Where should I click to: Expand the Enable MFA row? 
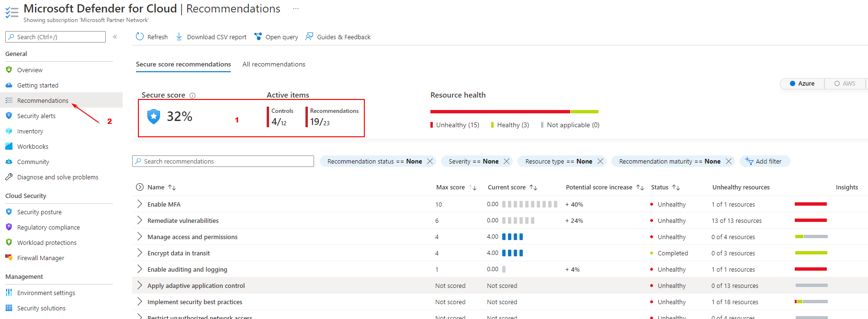point(139,204)
